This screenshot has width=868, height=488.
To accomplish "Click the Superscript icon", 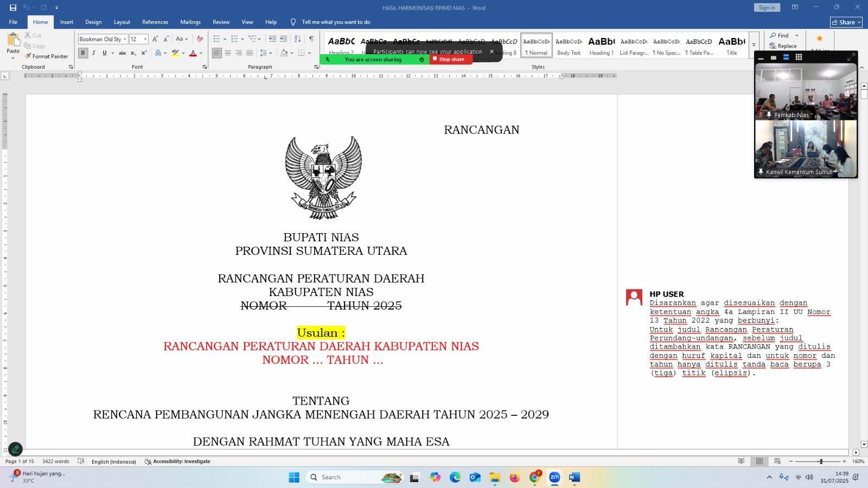I will pos(144,53).
